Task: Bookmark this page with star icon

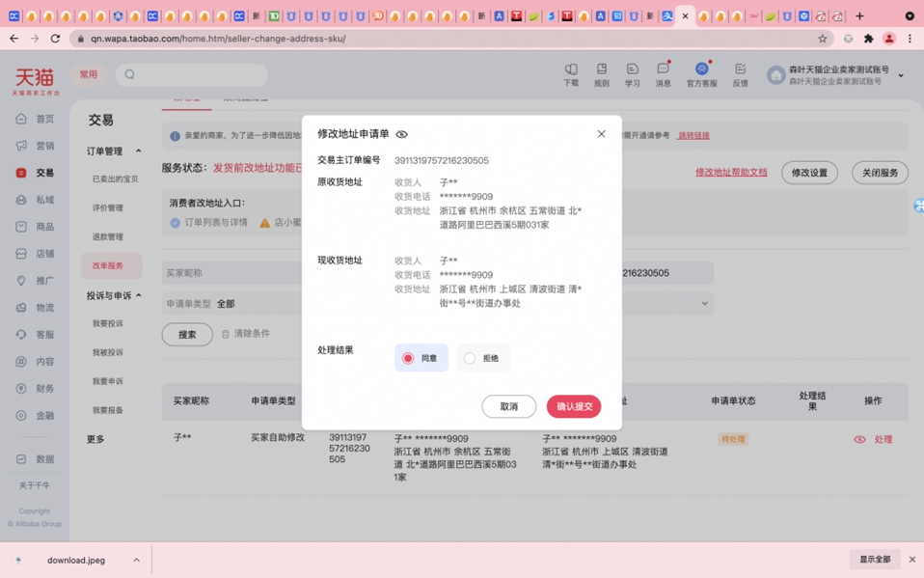Action: point(822,39)
